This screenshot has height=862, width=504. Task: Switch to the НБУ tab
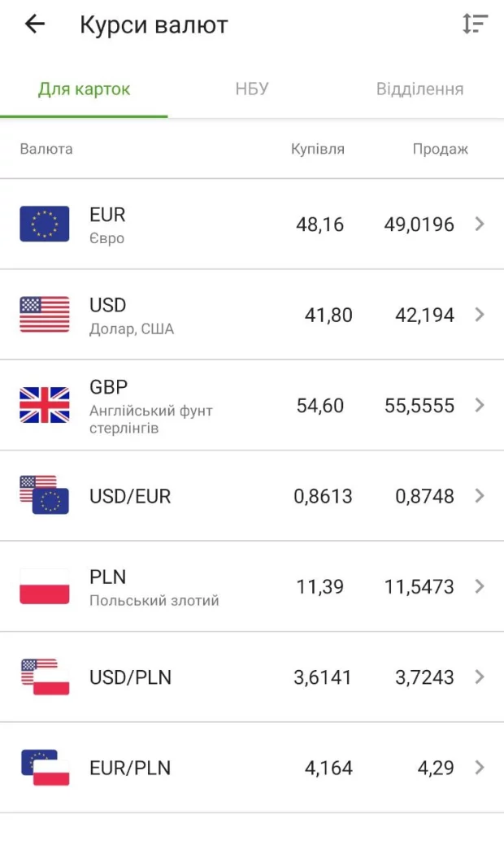point(252,89)
